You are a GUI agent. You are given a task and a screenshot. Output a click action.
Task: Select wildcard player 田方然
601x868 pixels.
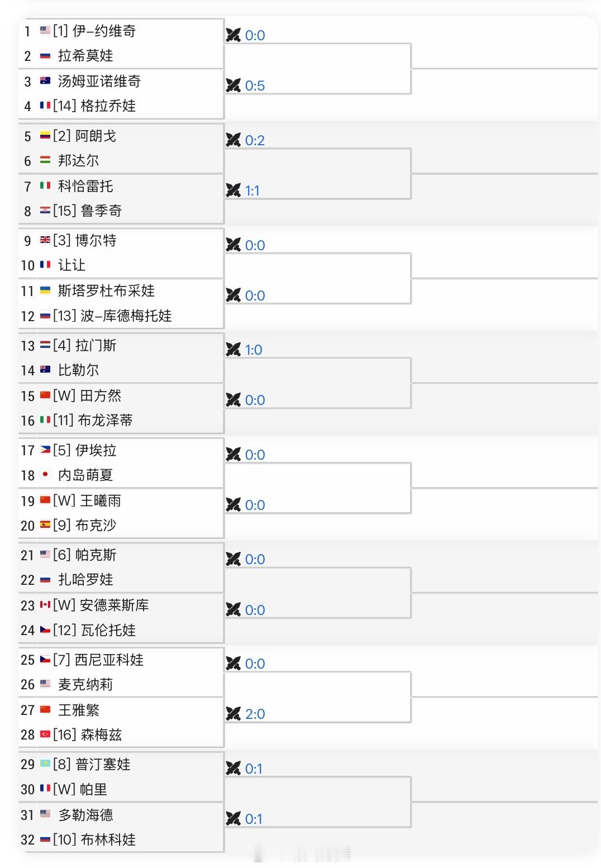(x=101, y=395)
